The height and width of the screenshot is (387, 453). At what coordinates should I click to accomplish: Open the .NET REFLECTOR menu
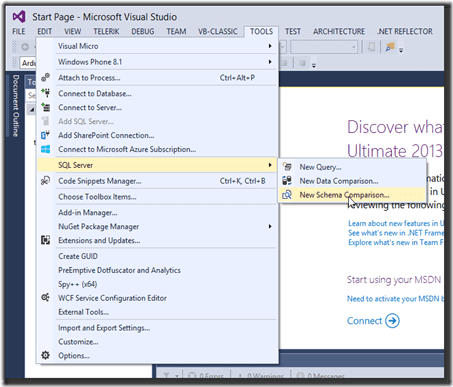[405, 31]
